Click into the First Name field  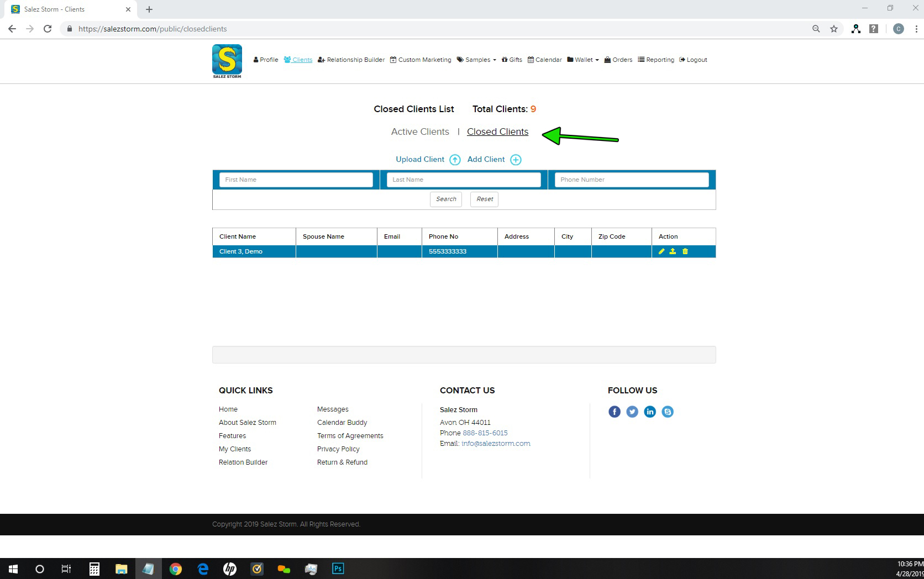point(296,180)
